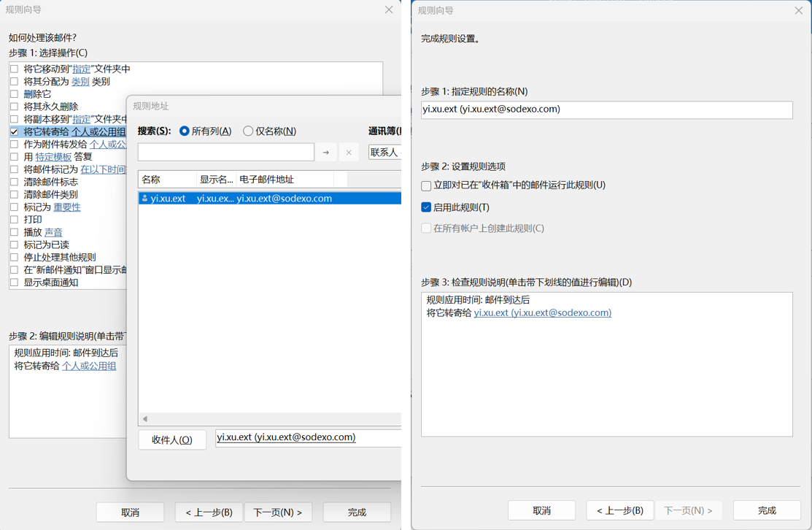This screenshot has width=812, height=530.
Task: Open the 通讯簿 联系人 dropdown
Action: pos(384,153)
